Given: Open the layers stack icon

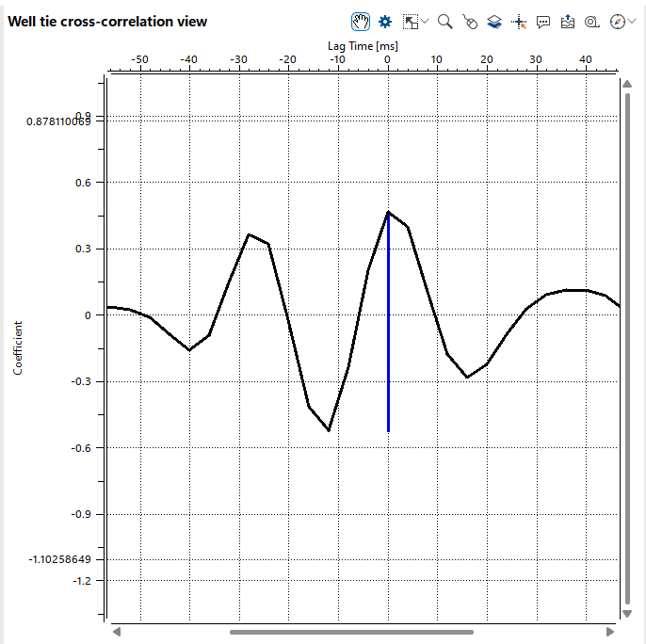Looking at the screenshot, I should (494, 21).
